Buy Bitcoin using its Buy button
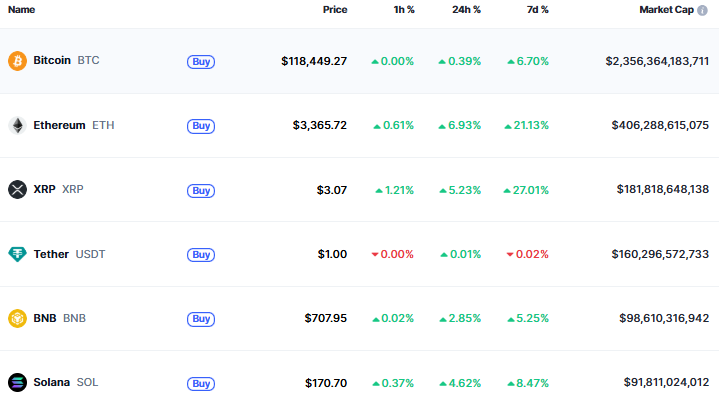The image size is (719, 407). tap(201, 61)
